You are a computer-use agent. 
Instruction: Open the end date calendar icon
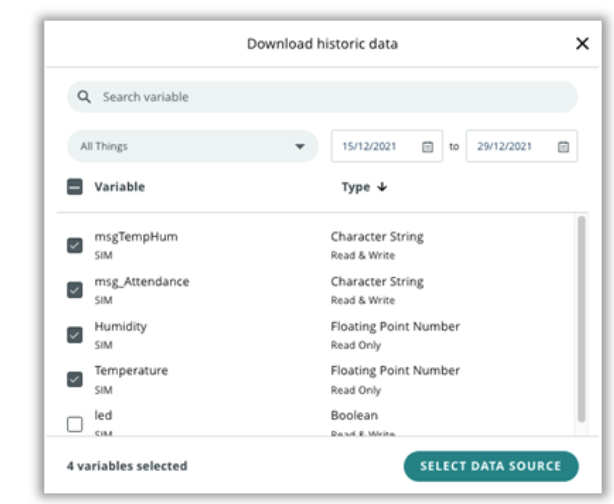tap(562, 146)
